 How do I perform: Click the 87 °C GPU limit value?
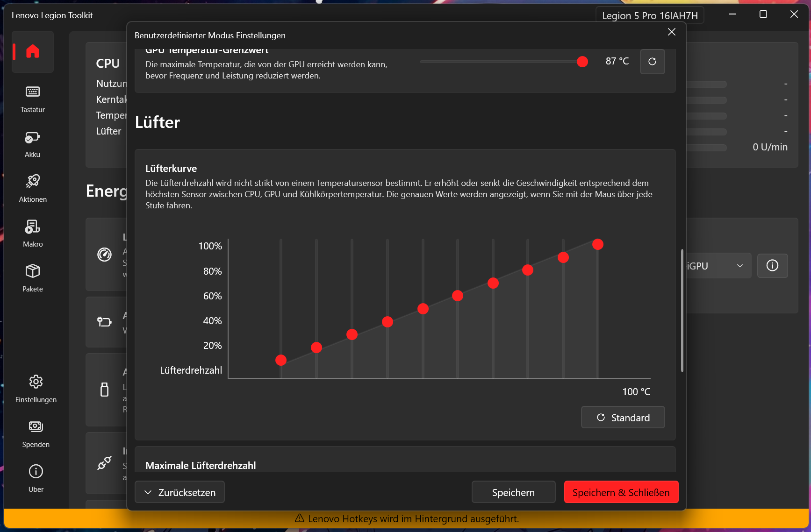[617, 61]
